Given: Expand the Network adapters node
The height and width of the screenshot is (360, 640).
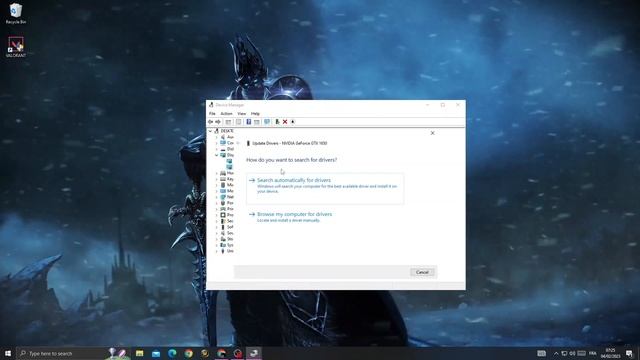Looking at the screenshot, I should 217,197.
